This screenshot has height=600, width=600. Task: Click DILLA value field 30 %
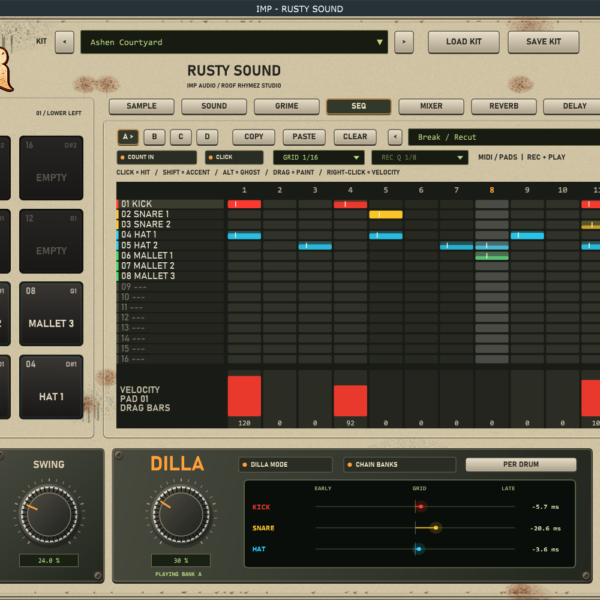coord(181,561)
